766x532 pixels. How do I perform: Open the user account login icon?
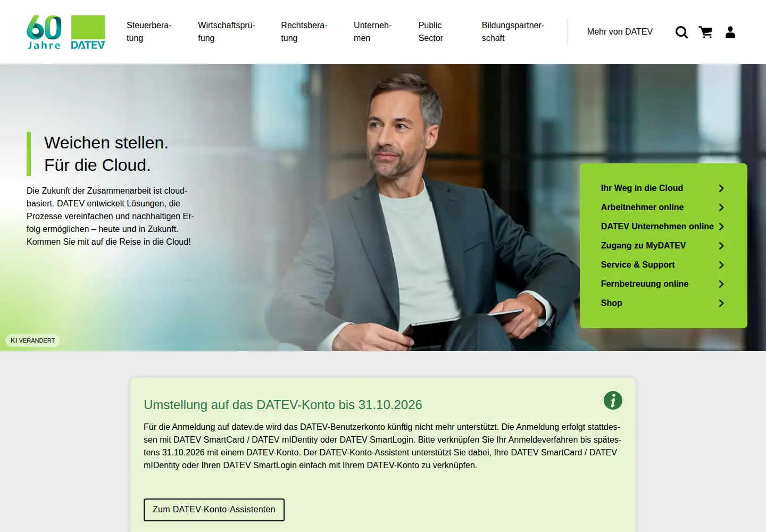coord(730,32)
